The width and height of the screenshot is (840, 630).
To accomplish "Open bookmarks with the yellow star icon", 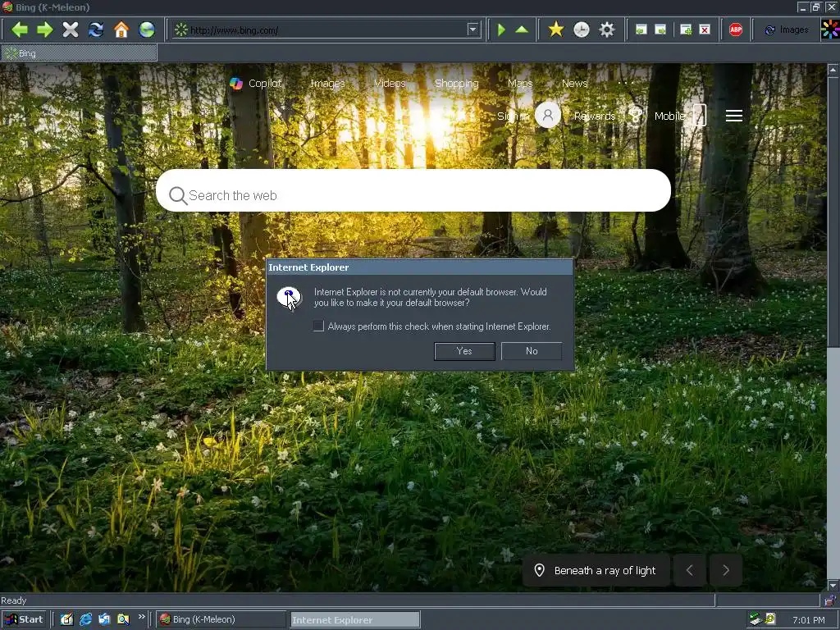I will coord(556,30).
